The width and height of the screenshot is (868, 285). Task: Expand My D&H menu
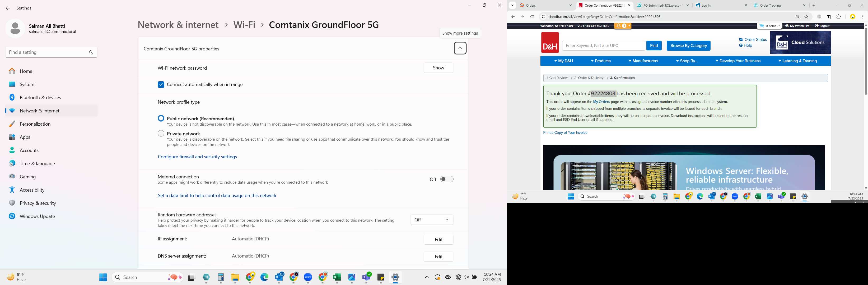563,61
